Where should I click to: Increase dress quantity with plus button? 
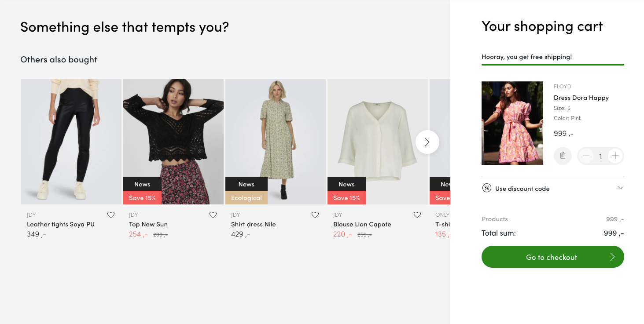coord(615,156)
